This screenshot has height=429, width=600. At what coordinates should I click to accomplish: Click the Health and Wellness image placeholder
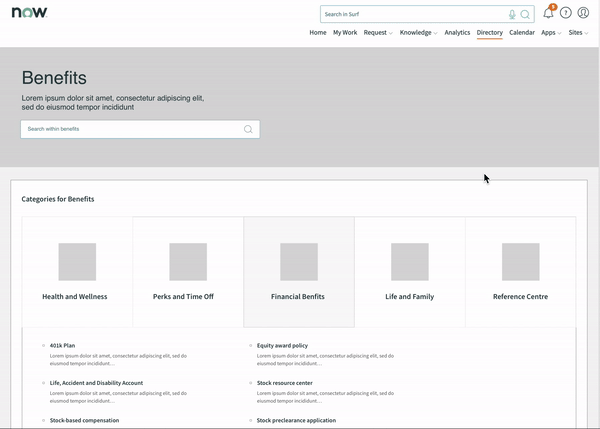point(77,262)
